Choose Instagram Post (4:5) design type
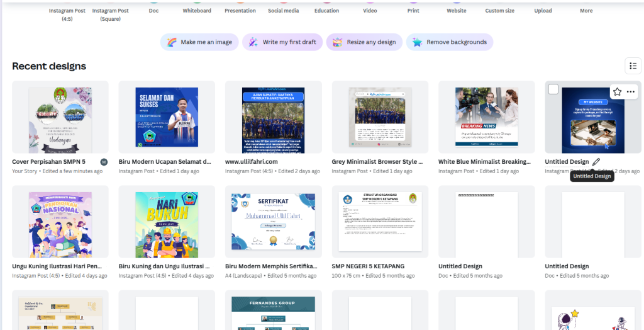 (x=67, y=14)
